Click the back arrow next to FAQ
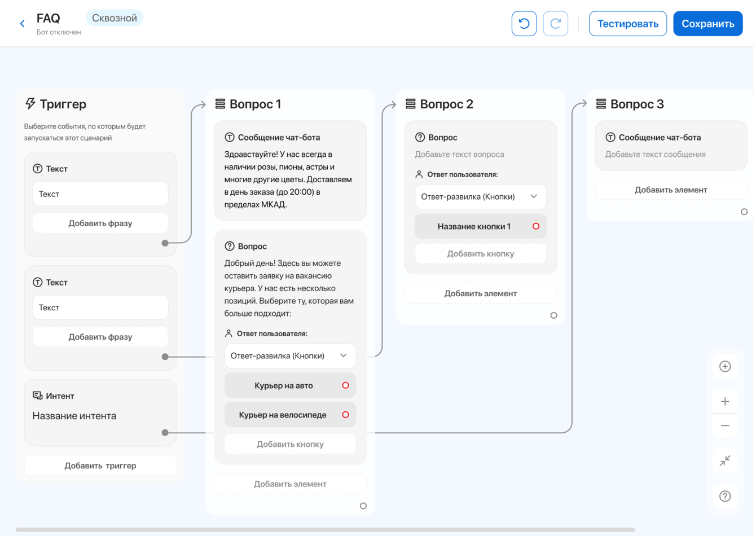Screen dimensions: 756x536 click(x=23, y=24)
